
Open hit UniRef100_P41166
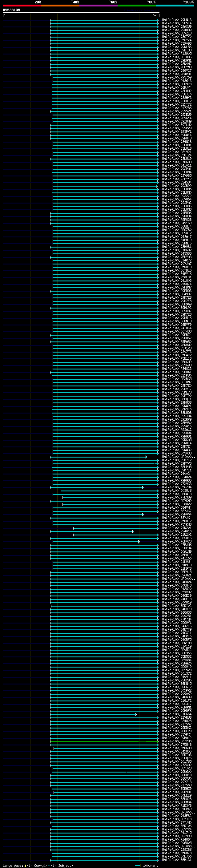click(176, 558)
